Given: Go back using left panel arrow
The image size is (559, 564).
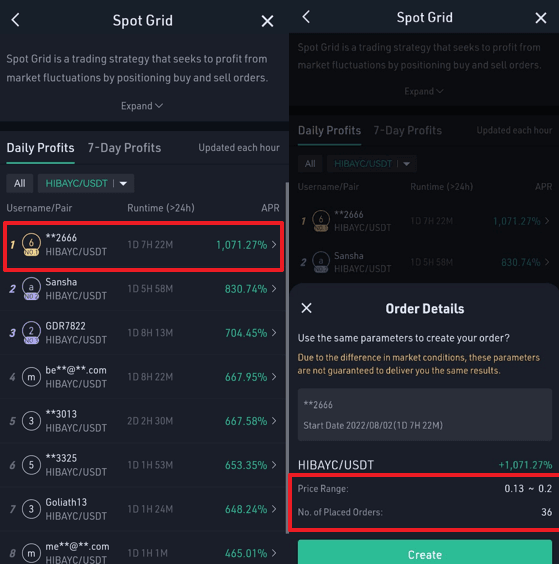Looking at the screenshot, I should (x=15, y=20).
